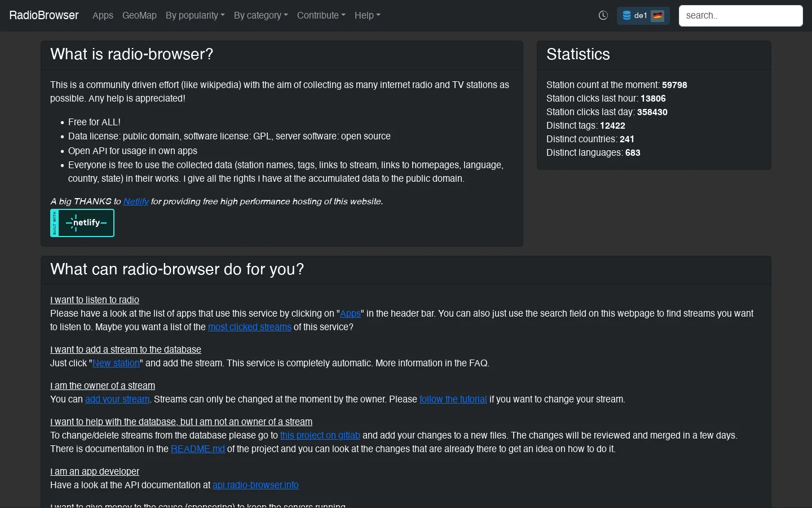The image size is (812, 508).
Task: Open the Apps link in listen paragraph
Action: (350, 313)
